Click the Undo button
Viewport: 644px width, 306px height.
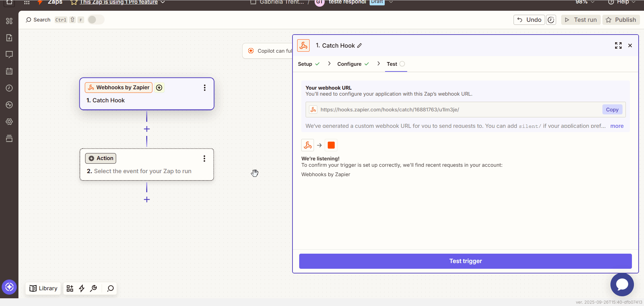(529, 20)
